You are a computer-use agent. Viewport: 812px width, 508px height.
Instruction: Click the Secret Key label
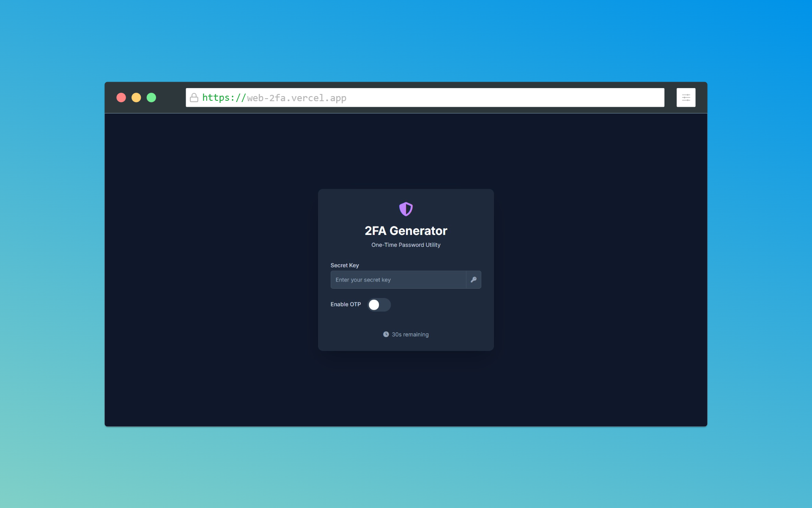click(344, 265)
